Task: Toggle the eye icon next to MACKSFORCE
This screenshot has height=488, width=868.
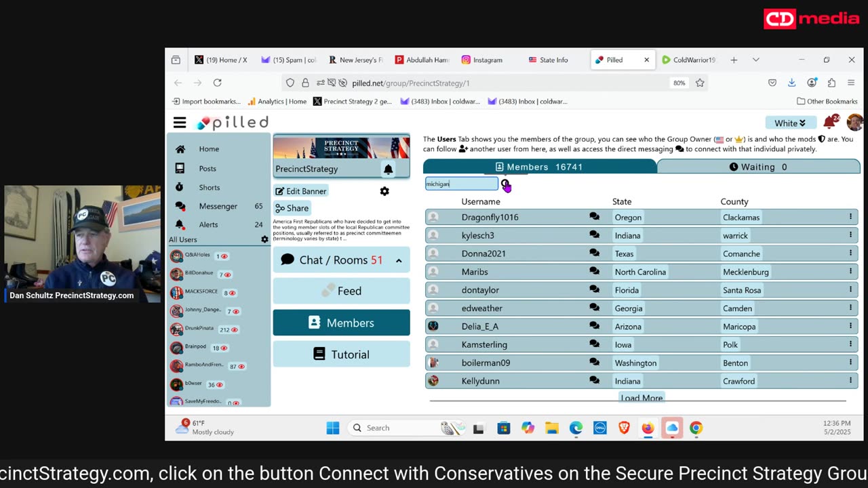Action: [x=232, y=293]
